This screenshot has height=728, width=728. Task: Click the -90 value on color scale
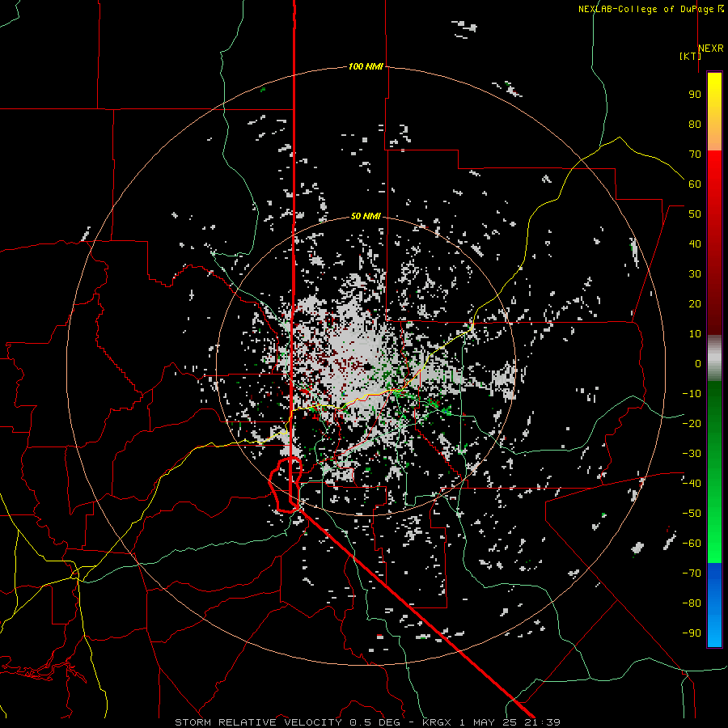point(692,633)
